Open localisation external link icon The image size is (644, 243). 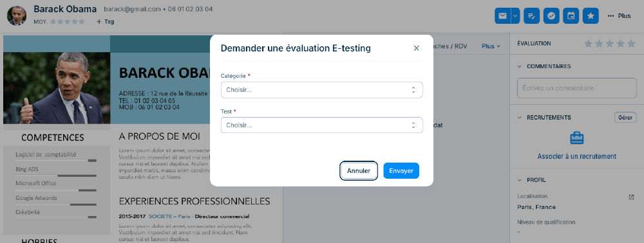pos(631,197)
